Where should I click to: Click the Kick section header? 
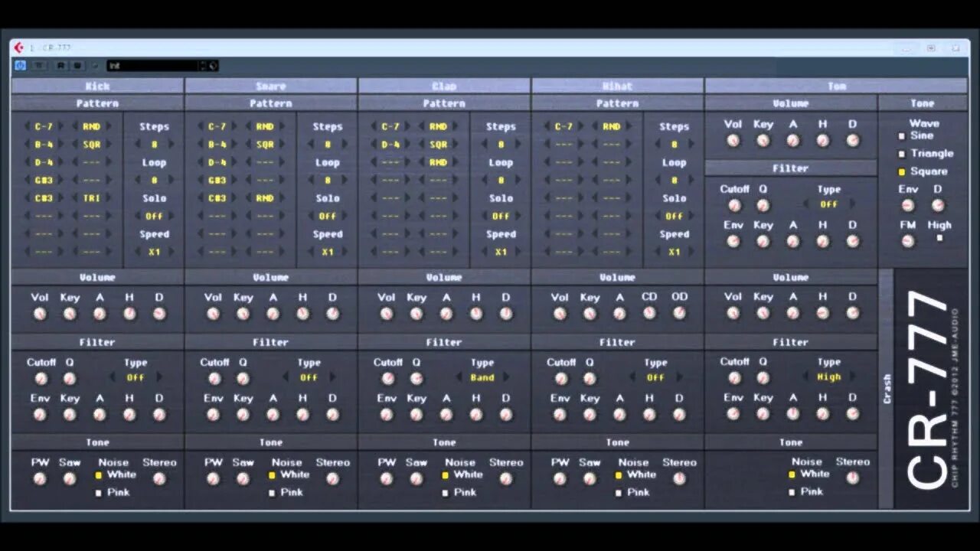pyautogui.click(x=97, y=86)
